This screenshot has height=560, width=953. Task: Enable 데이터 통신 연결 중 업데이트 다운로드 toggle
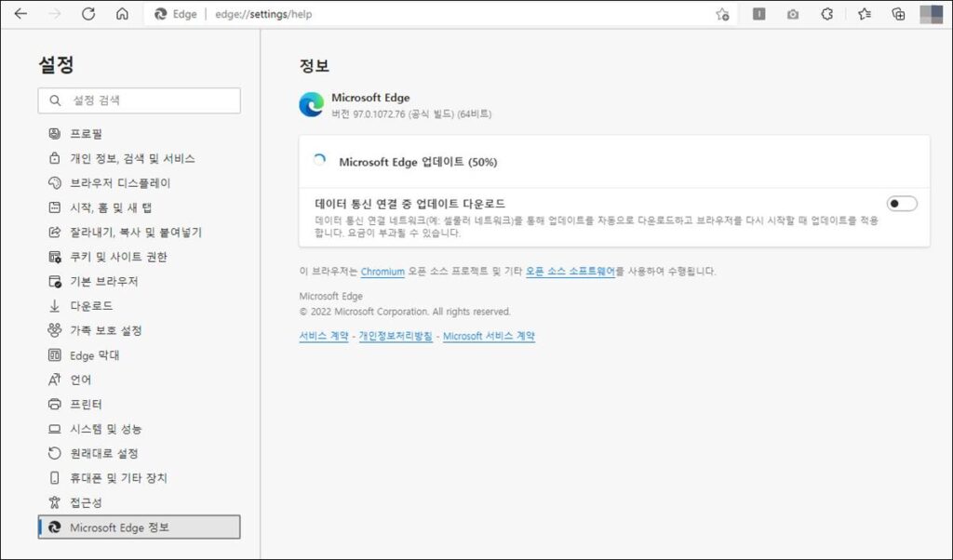901,202
